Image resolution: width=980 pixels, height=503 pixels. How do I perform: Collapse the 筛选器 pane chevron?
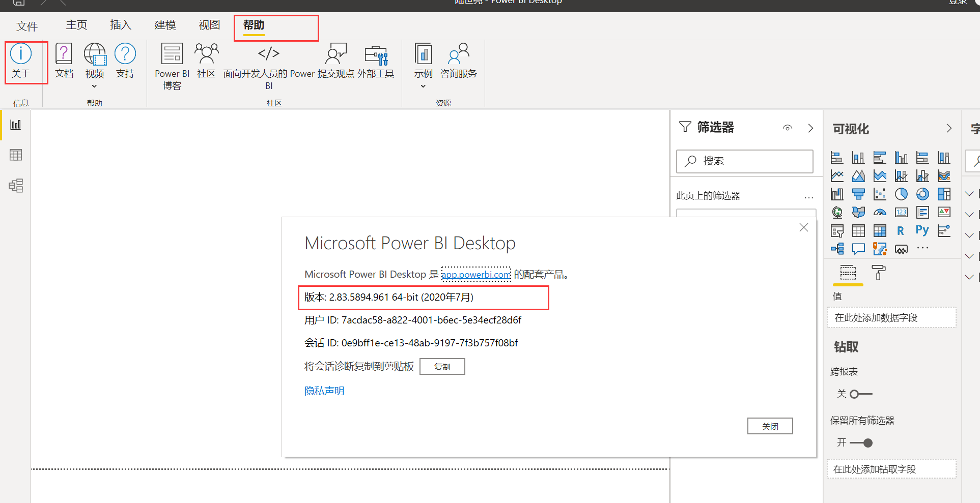pyautogui.click(x=810, y=128)
